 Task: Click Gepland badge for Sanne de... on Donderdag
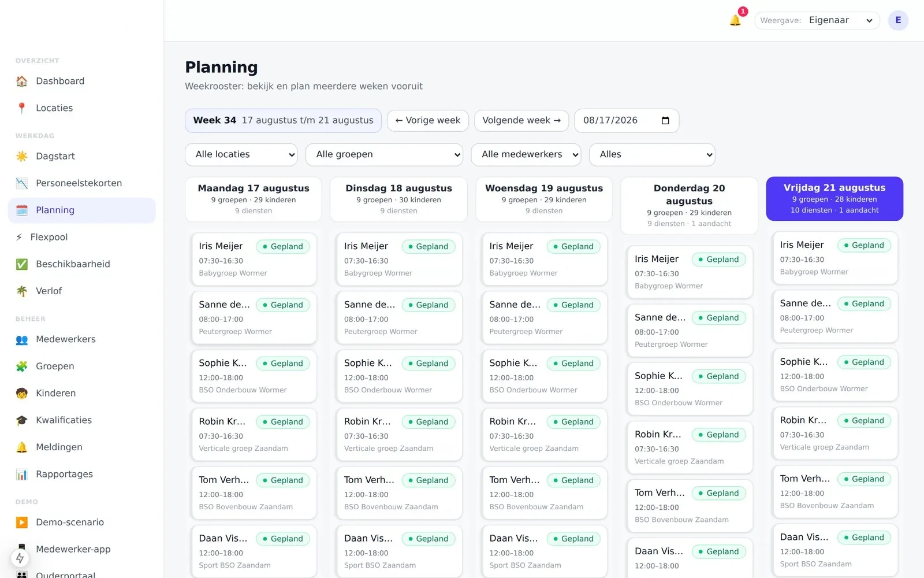pyautogui.click(x=719, y=318)
